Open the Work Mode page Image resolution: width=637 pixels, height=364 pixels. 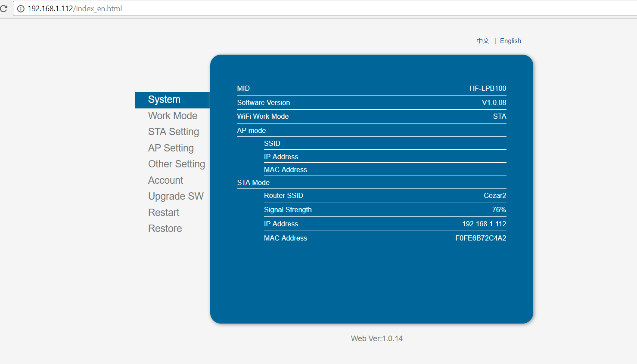(x=173, y=116)
